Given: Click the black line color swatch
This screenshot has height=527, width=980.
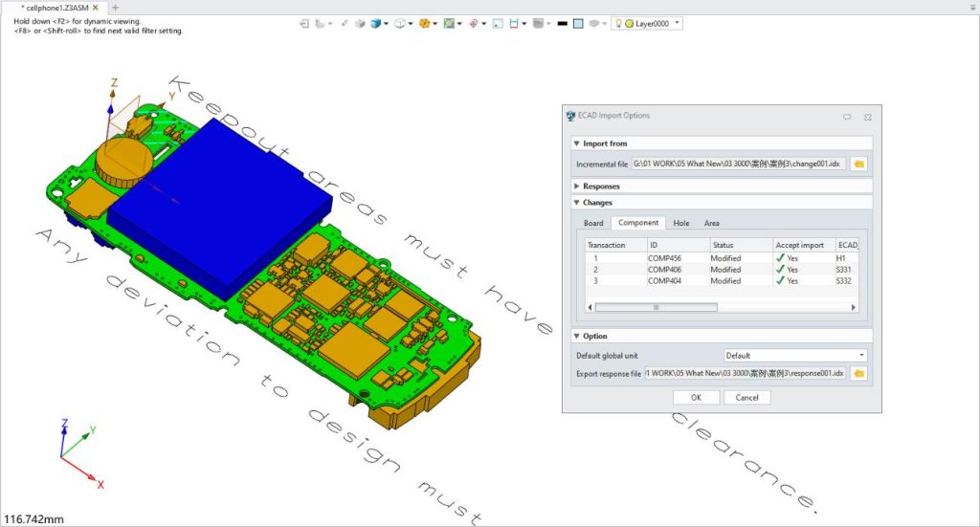Looking at the screenshot, I should (562, 24).
